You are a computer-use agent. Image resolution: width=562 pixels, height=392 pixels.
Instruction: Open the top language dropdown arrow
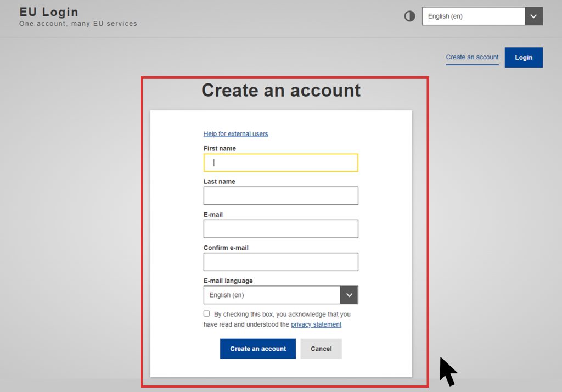533,16
